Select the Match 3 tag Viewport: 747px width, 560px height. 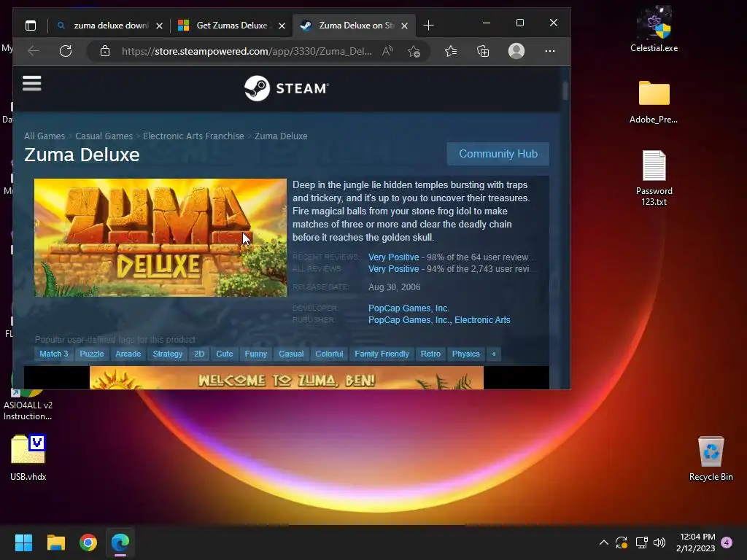coord(54,354)
